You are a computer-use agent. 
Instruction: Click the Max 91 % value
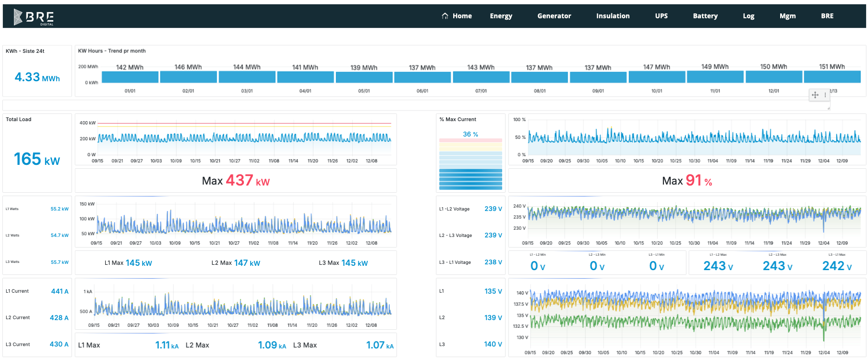687,180
